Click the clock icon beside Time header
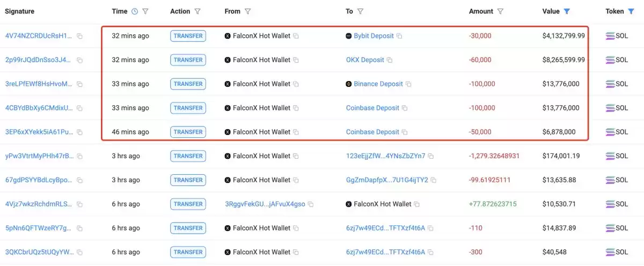 134,11
